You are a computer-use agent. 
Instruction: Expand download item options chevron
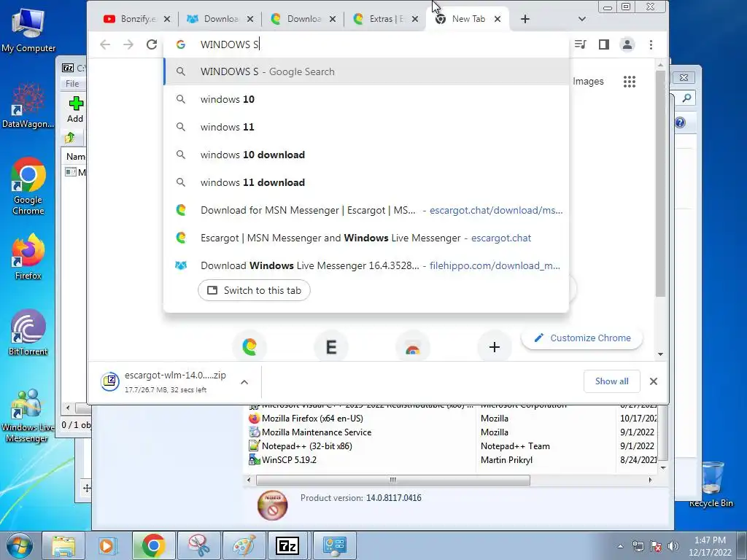[x=244, y=382]
